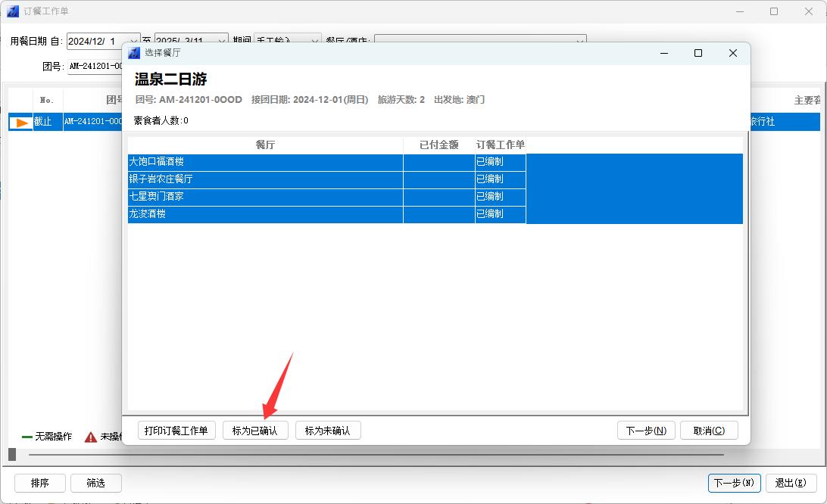Select 银子岩农庄餐厅 restaurant row
This screenshot has height=504, width=827.
click(435, 179)
